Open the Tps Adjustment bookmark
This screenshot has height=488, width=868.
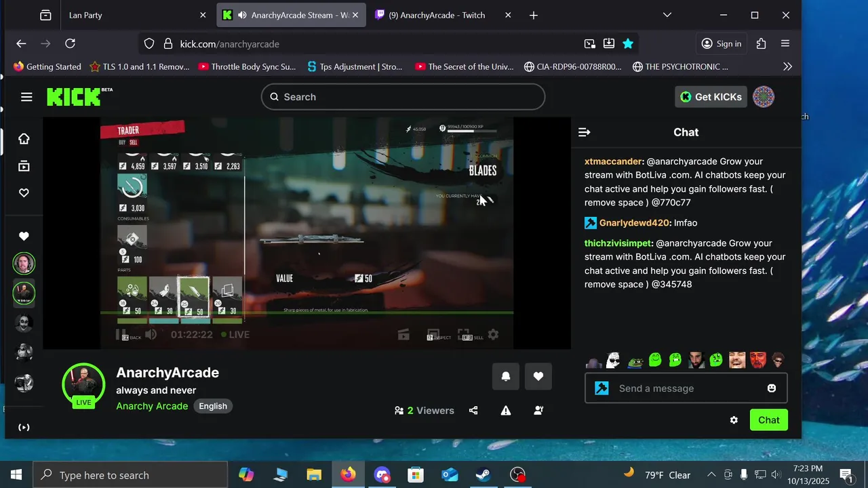coord(355,66)
